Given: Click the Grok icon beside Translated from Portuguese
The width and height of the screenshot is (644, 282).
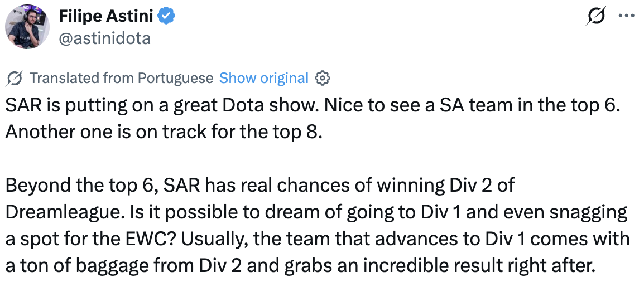Looking at the screenshot, I should click(x=15, y=79).
